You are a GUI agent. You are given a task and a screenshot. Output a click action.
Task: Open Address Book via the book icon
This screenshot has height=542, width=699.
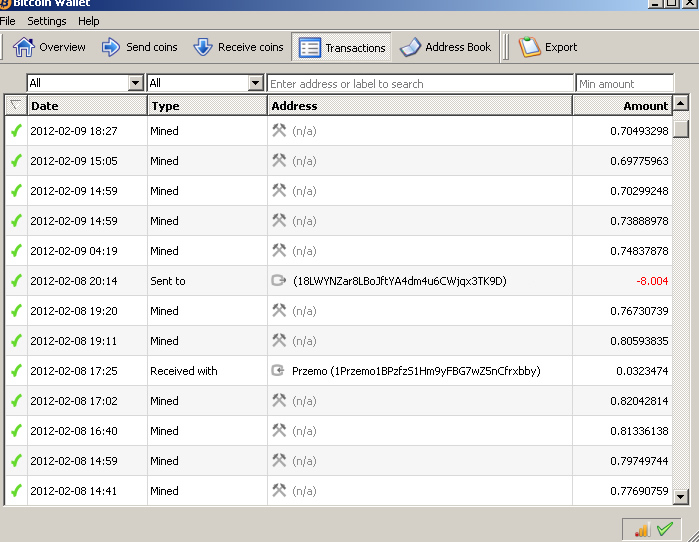coord(410,47)
